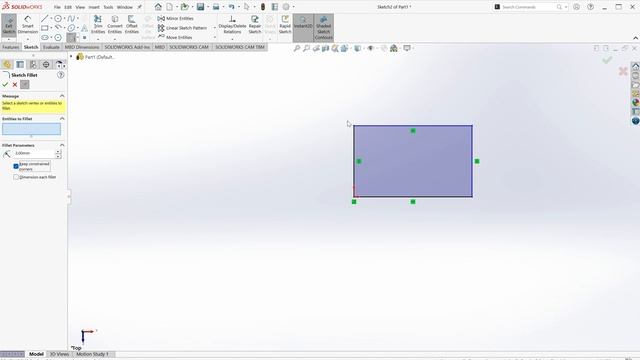This screenshot has height=360, width=640.
Task: Switch to the Features tab
Action: [11, 47]
